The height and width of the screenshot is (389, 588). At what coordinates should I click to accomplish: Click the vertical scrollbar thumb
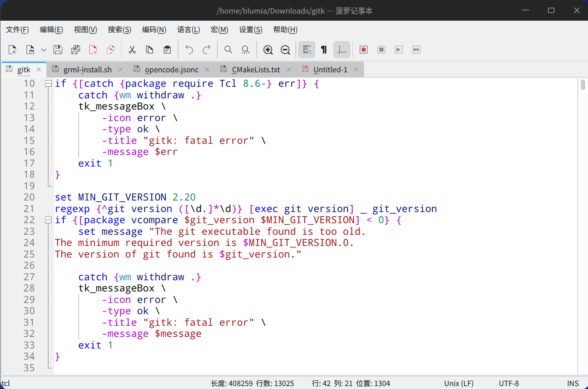tap(583, 84)
